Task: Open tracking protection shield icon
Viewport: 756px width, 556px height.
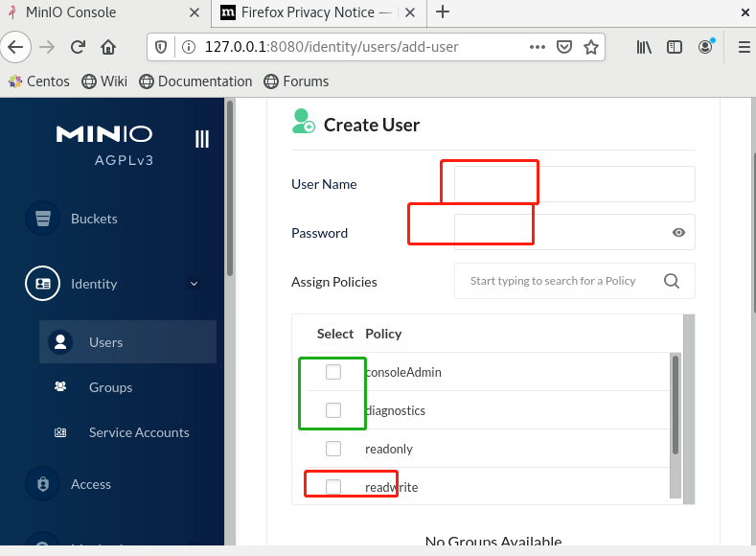Action: tap(161, 47)
